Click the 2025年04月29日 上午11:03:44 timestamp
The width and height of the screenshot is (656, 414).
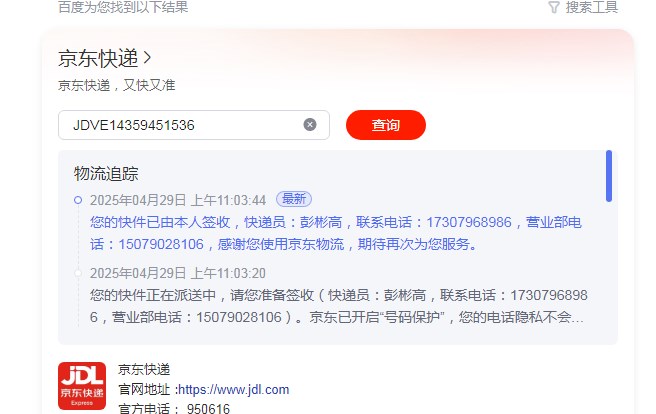178,200
